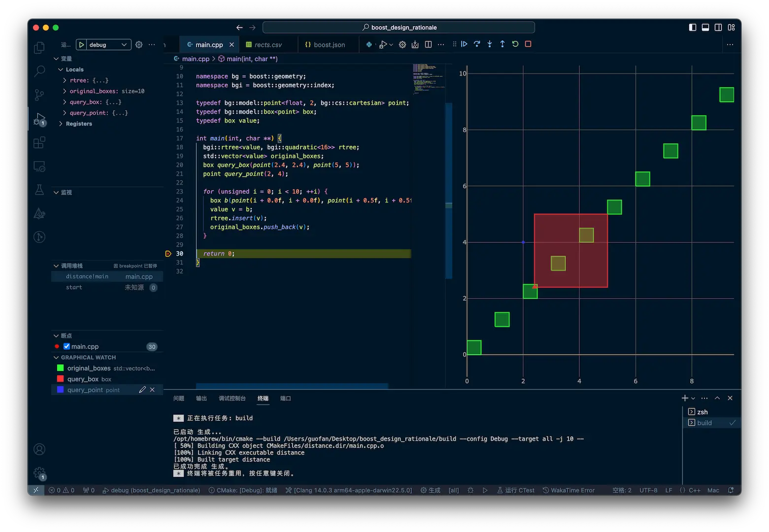
Task: Toggle the main.cpp breakpoint checkbox
Action: [x=67, y=346]
